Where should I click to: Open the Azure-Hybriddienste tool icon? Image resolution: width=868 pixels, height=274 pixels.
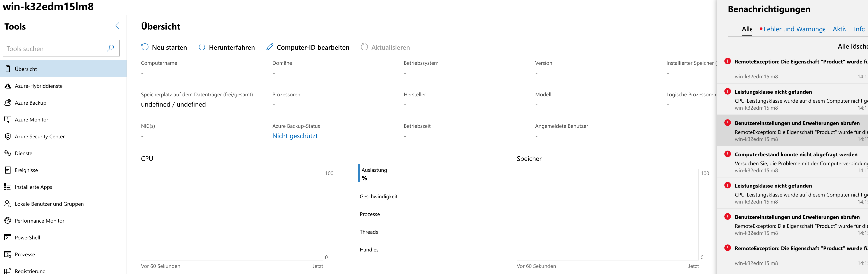pyautogui.click(x=8, y=86)
